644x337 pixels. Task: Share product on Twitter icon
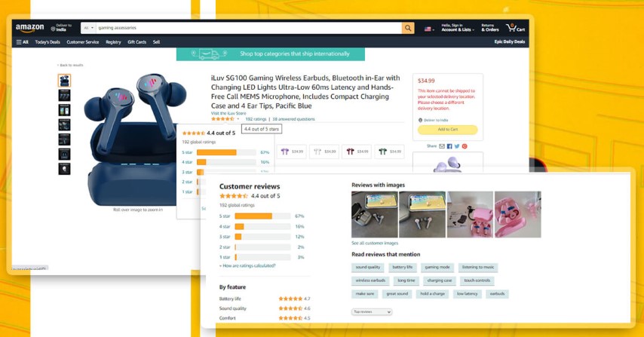tap(457, 146)
